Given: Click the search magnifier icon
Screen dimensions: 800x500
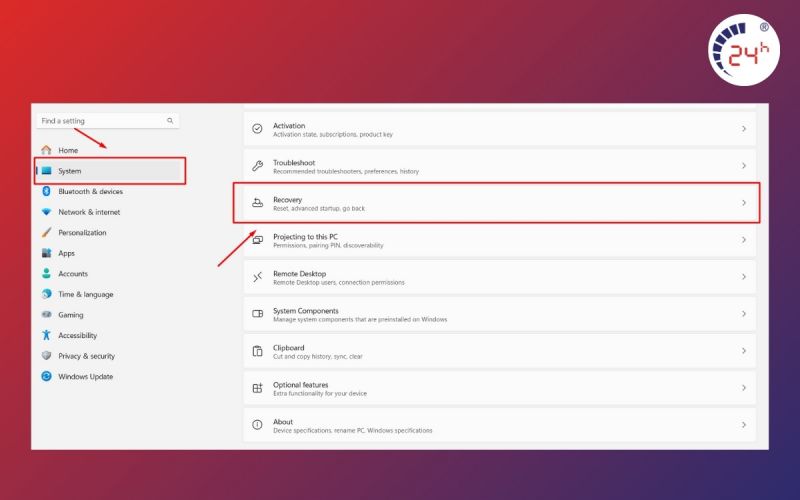Looking at the screenshot, I should coord(170,121).
